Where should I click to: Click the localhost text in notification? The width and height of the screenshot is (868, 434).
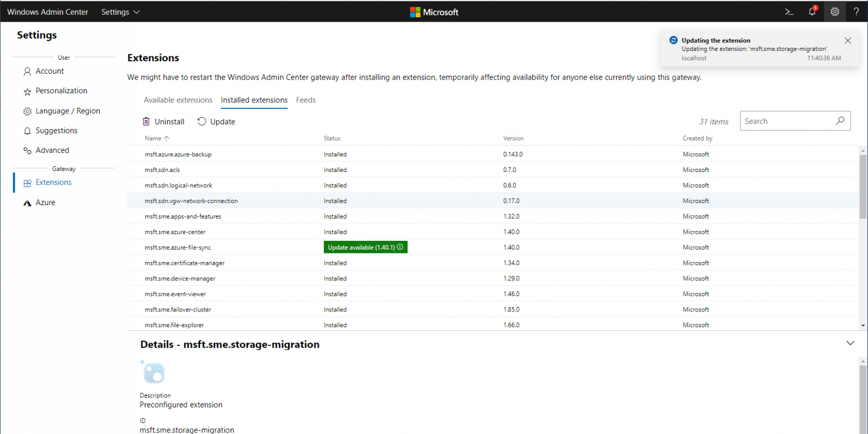click(694, 58)
